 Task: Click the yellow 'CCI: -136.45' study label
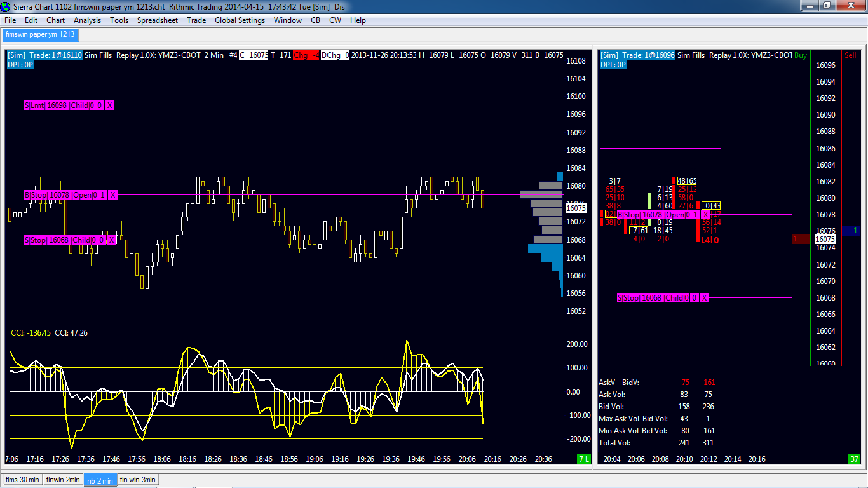(x=31, y=332)
